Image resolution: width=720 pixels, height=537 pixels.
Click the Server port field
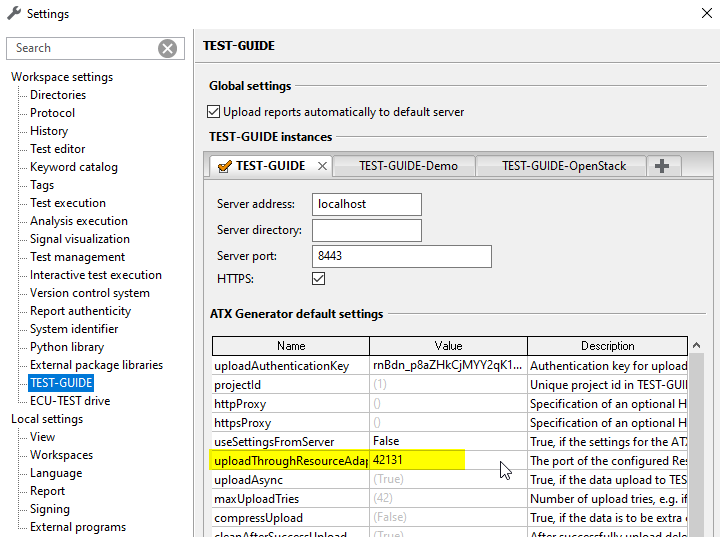tap(401, 256)
